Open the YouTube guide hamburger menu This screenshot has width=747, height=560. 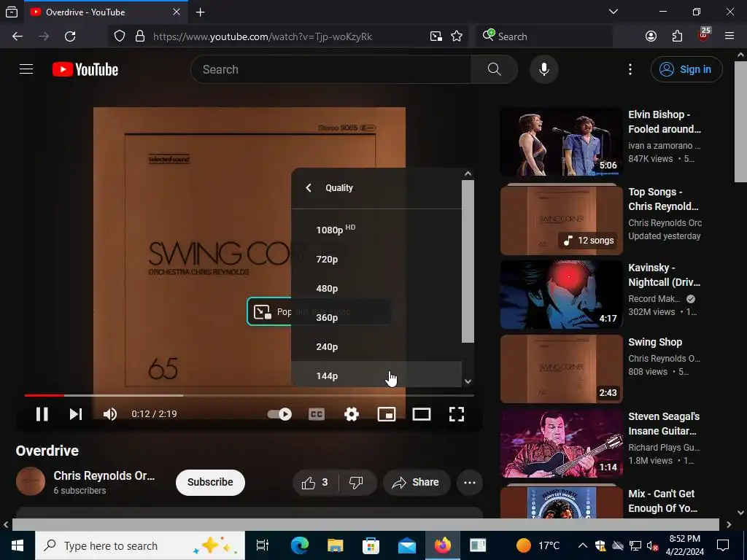(26, 69)
